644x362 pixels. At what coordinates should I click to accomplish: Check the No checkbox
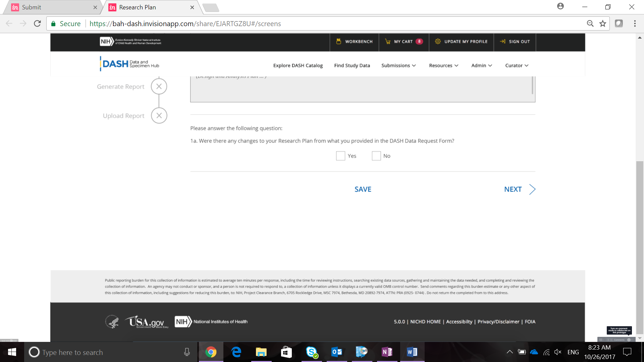[376, 156]
